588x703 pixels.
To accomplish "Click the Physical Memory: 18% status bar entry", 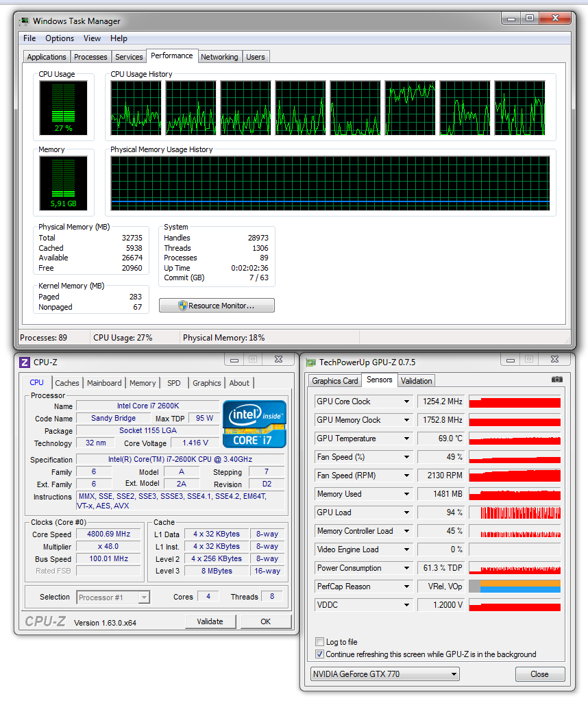I will click(224, 338).
